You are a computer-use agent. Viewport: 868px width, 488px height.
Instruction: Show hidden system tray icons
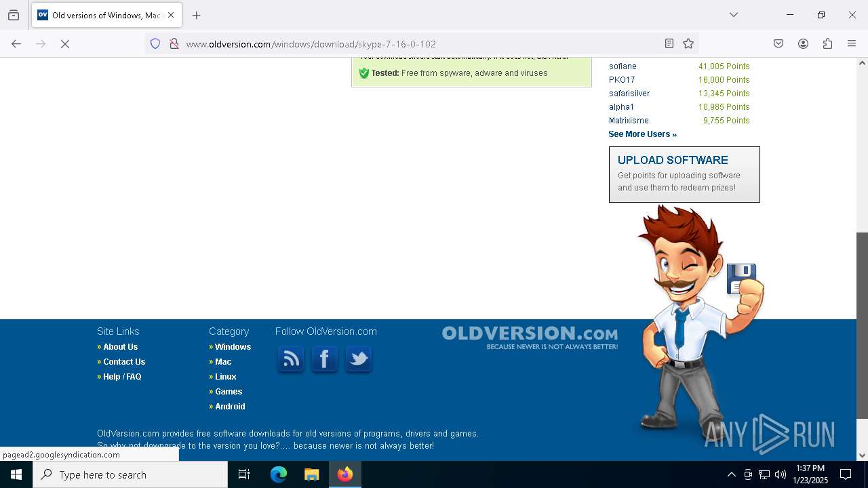click(731, 474)
